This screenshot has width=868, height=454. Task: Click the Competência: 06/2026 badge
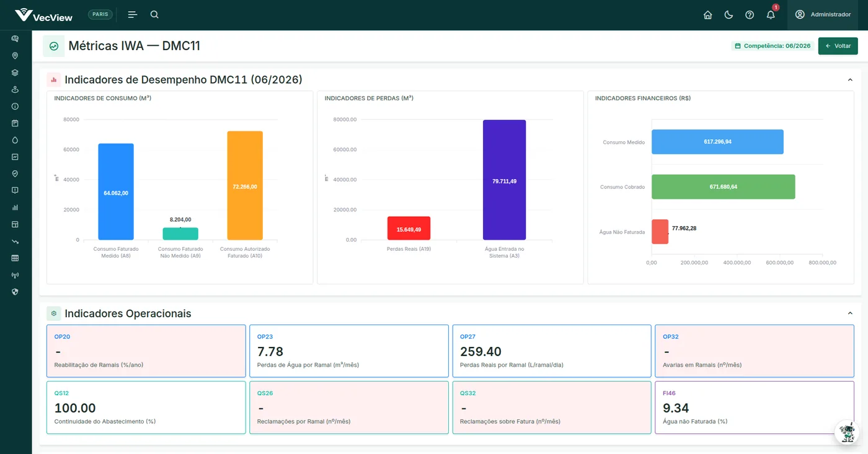coord(773,46)
